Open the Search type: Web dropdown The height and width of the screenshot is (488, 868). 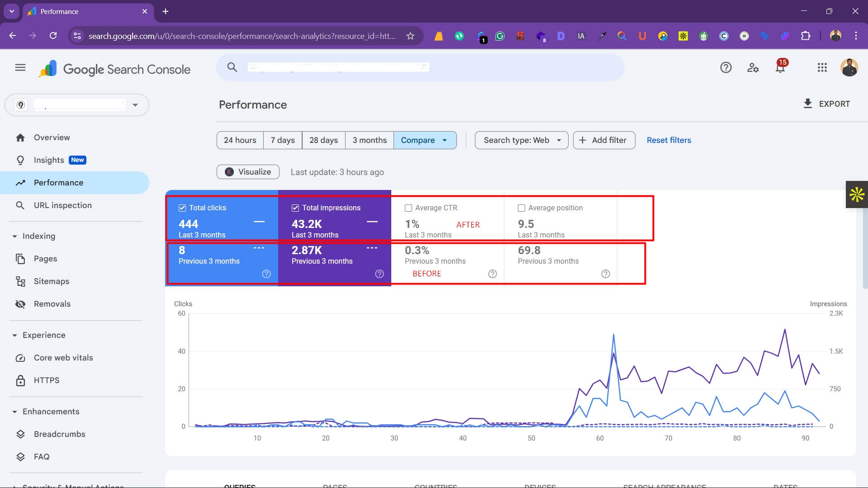pyautogui.click(x=521, y=140)
